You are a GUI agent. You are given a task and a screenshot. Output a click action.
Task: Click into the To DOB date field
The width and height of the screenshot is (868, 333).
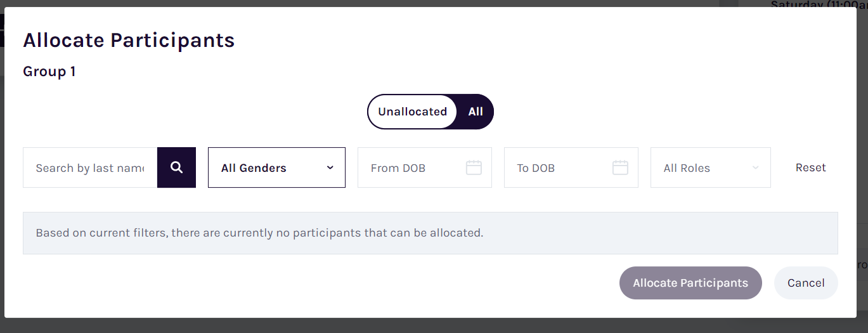click(571, 167)
